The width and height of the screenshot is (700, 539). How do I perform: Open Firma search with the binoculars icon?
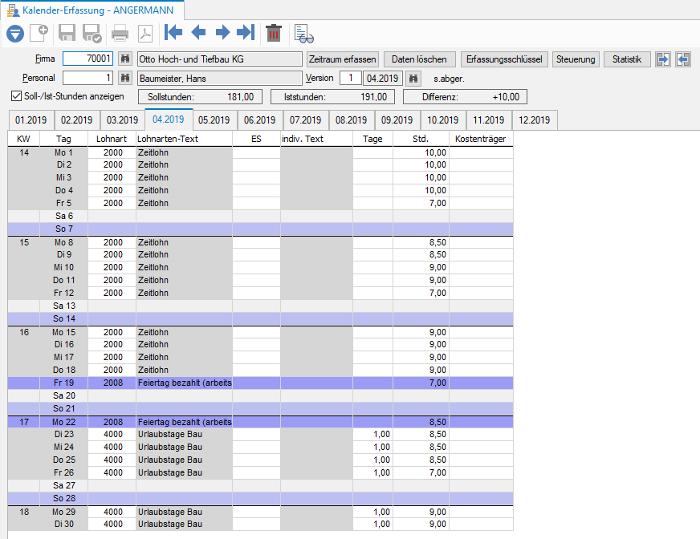[125, 59]
